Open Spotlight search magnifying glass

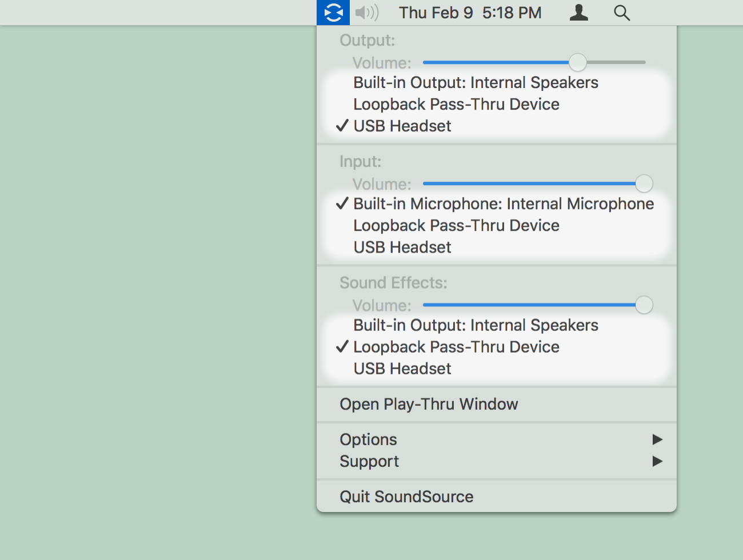(x=622, y=13)
